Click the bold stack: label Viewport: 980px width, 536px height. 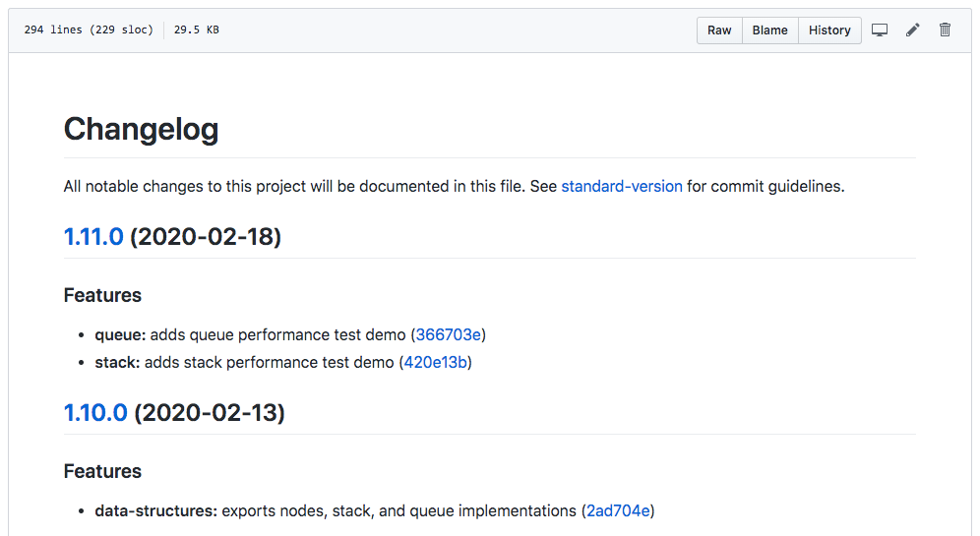[117, 362]
